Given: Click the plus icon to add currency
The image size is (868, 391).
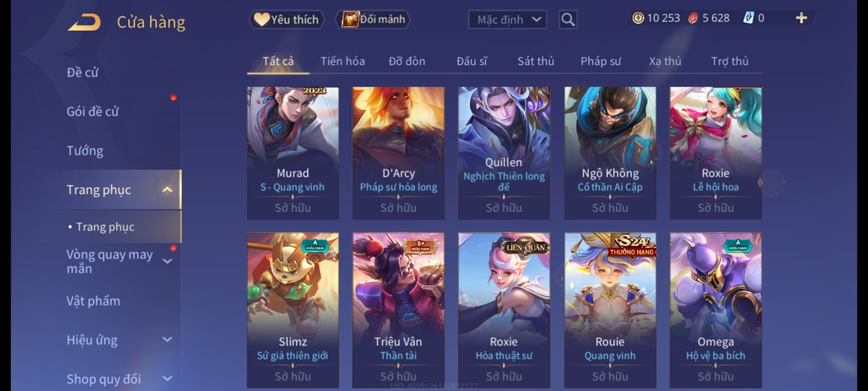Looking at the screenshot, I should [x=801, y=18].
